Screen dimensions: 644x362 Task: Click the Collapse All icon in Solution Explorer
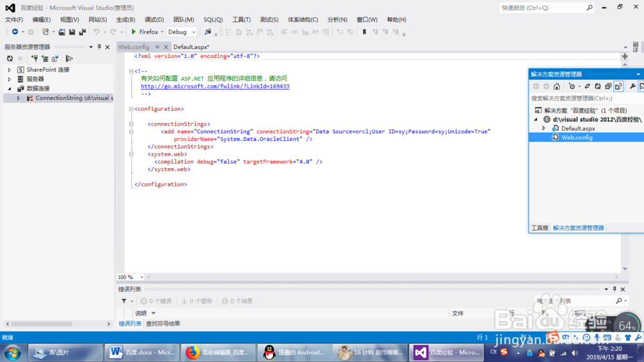click(x=608, y=86)
